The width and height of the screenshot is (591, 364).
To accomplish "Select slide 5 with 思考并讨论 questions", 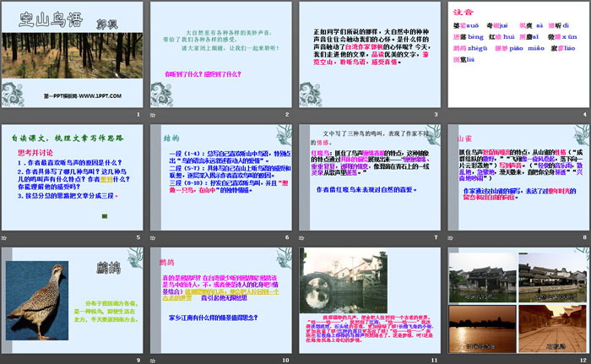I will [73, 177].
